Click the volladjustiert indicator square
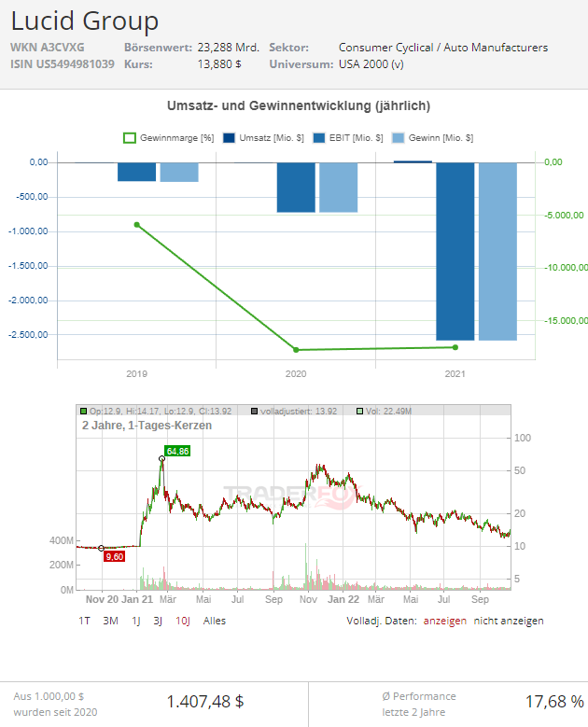 pyautogui.click(x=254, y=412)
